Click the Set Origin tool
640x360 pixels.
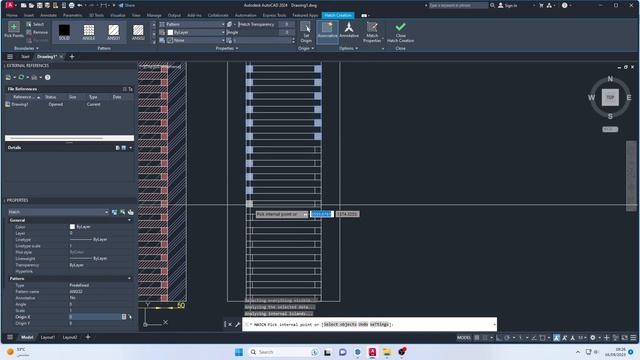pyautogui.click(x=306, y=32)
